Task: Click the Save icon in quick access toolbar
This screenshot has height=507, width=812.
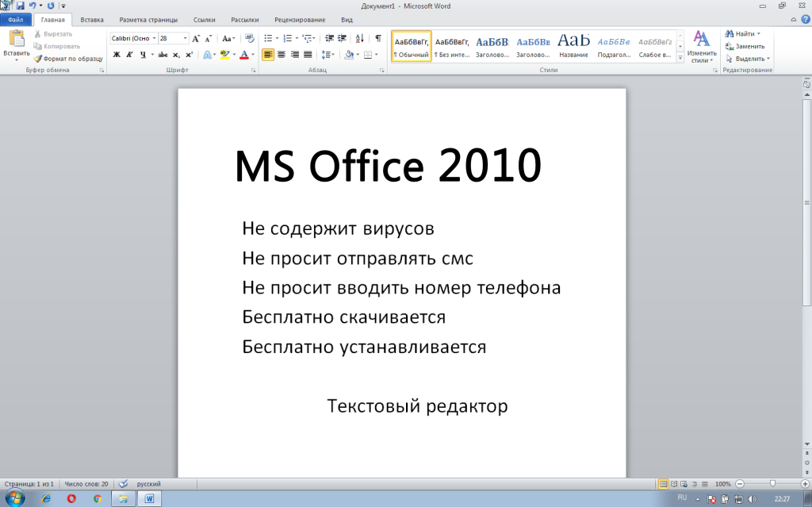Action: (x=20, y=6)
